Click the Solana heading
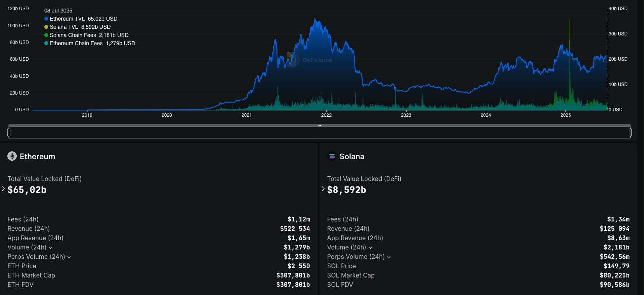644x295 pixels. pos(352,156)
